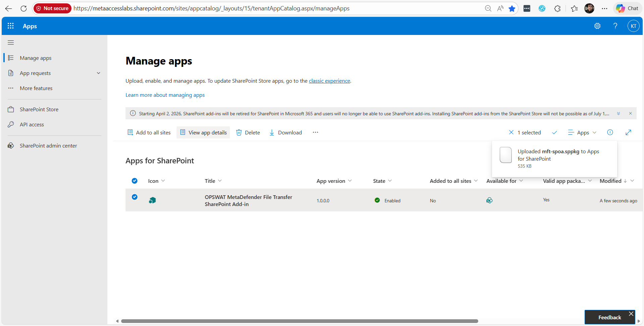This screenshot has height=326, width=644.
Task: Open the expand to fullscreen arrow icon
Action: (x=629, y=132)
